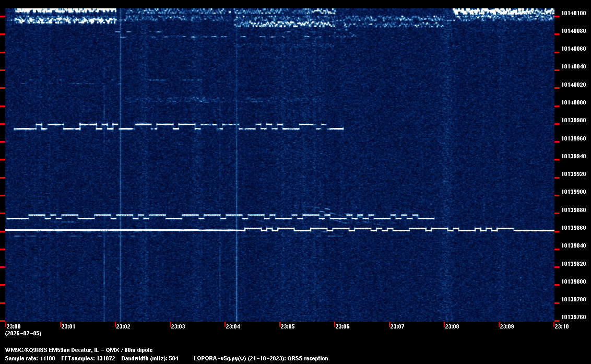Click the 23:08 time axis label
The width and height of the screenshot is (591, 364).
click(x=452, y=326)
